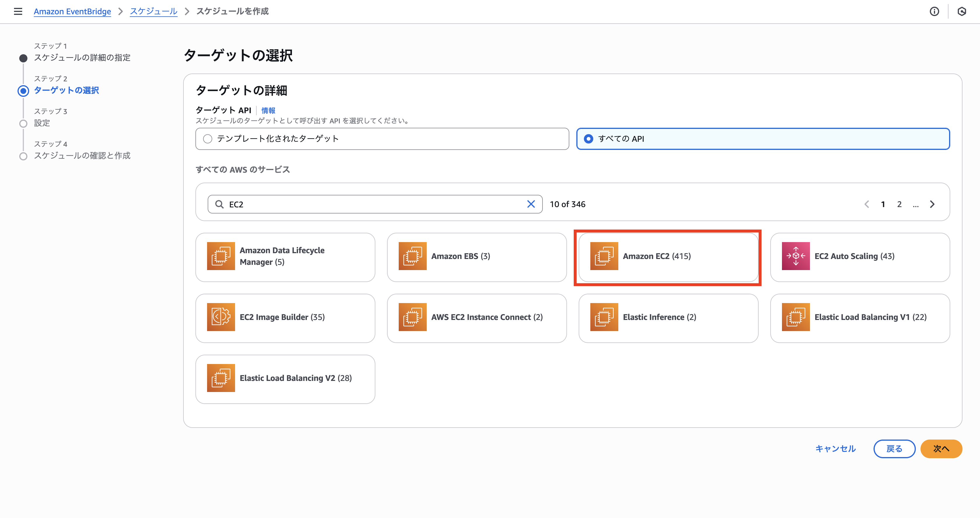The image size is (980, 518).
Task: Choose Amazon Data Lifecycle Manager (5) card label
Action: pos(282,256)
